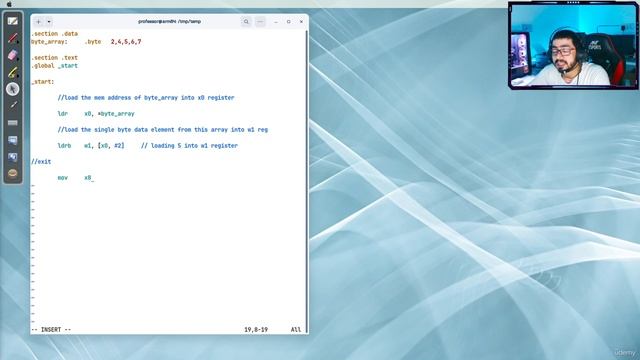Click the comment about loading mem address
The width and height of the screenshot is (640, 360).
[146, 98]
